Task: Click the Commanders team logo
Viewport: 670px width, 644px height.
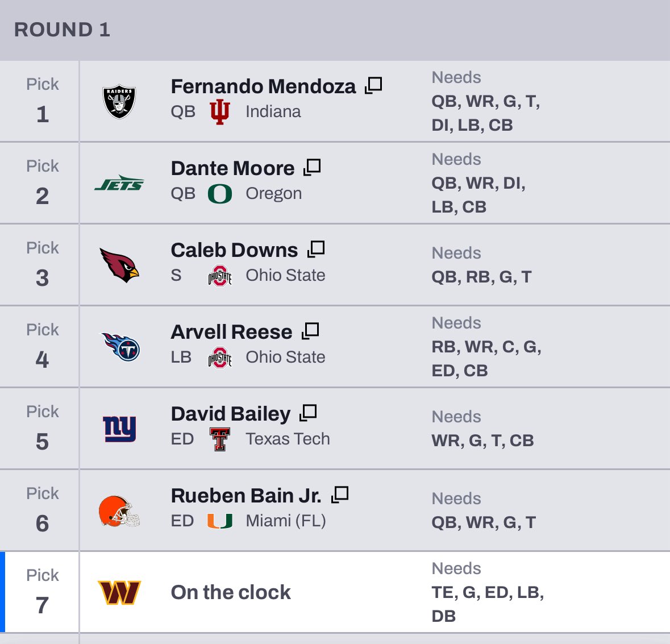Action: (x=119, y=592)
